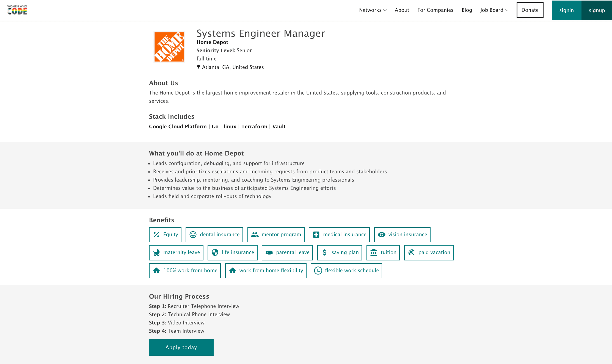Image resolution: width=612 pixels, height=364 pixels.
Task: Click the life insurance shield icon
Action: [215, 252]
